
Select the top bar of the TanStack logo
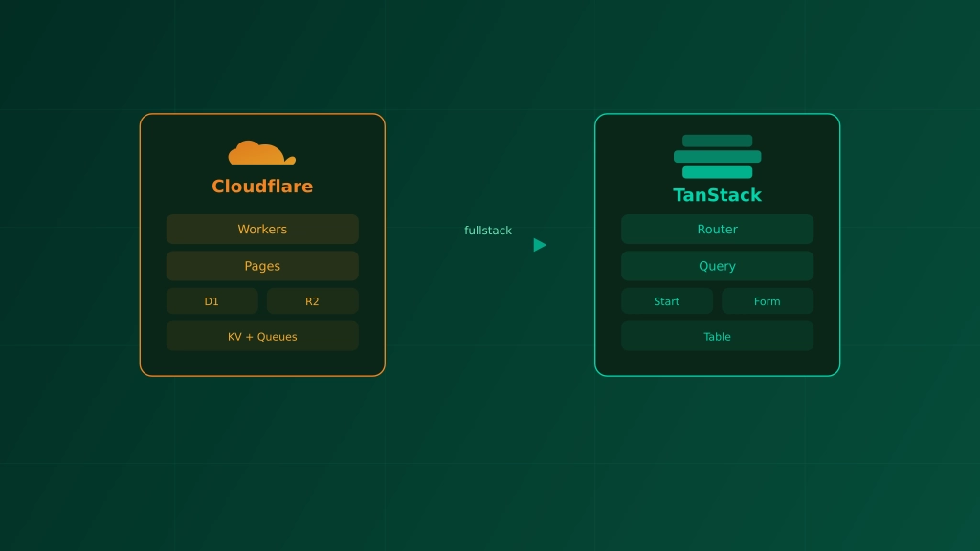click(x=718, y=140)
